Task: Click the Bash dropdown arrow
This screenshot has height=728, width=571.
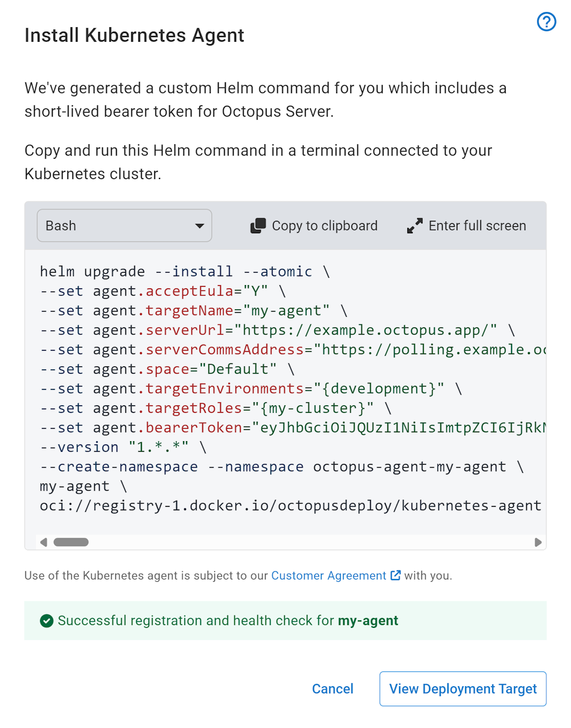Action: pyautogui.click(x=200, y=226)
